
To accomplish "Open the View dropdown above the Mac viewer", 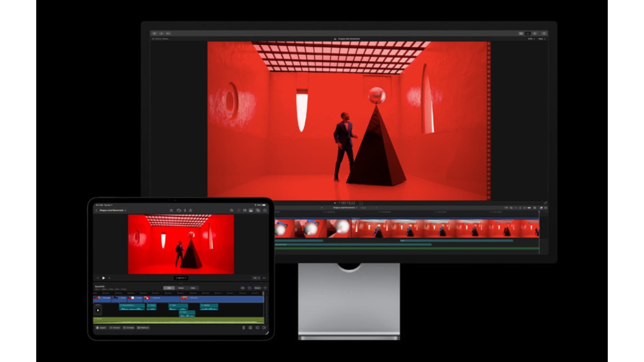I will [541, 39].
